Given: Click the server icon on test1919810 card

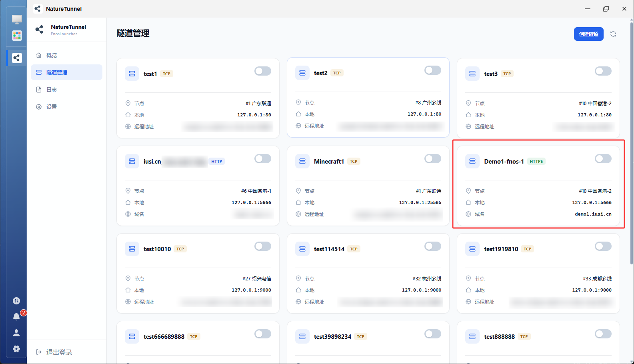Looking at the screenshot, I should (472, 249).
